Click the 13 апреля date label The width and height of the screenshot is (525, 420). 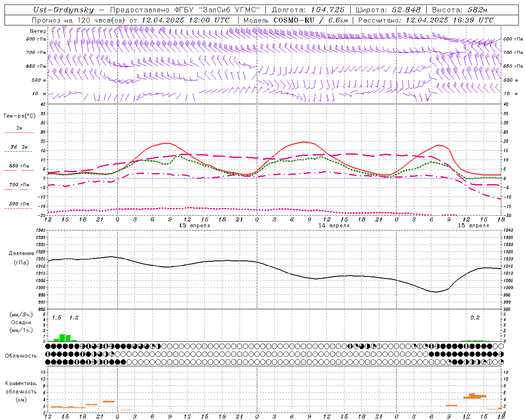click(194, 226)
